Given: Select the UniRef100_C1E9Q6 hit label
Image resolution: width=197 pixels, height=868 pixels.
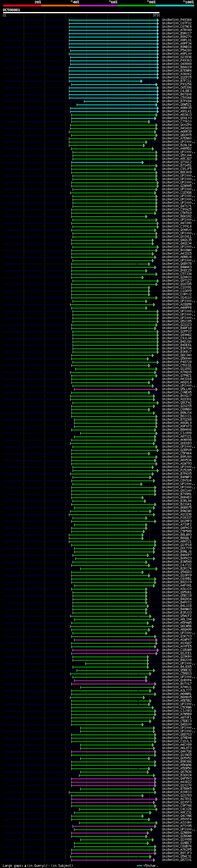Looking at the screenshot, I should [x=177, y=193].
